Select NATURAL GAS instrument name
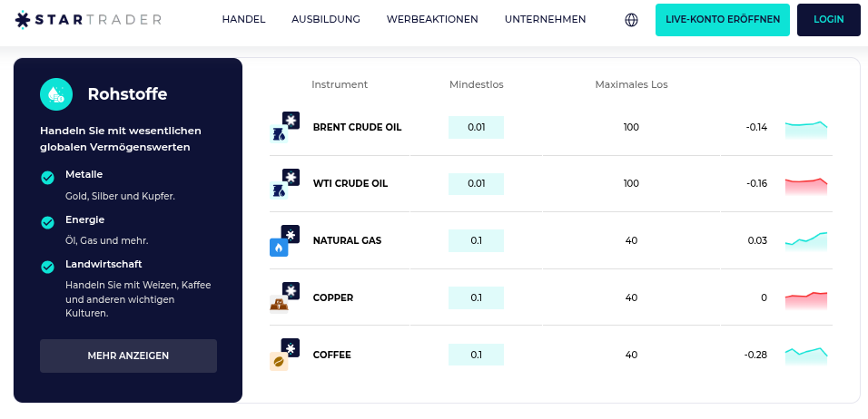This screenshot has width=868, height=419. [x=347, y=240]
